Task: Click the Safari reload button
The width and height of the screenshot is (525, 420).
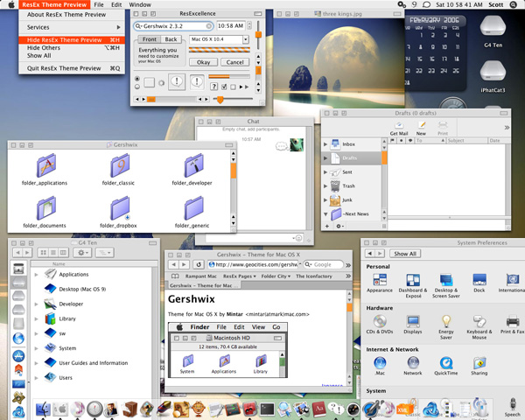Action: point(199,264)
